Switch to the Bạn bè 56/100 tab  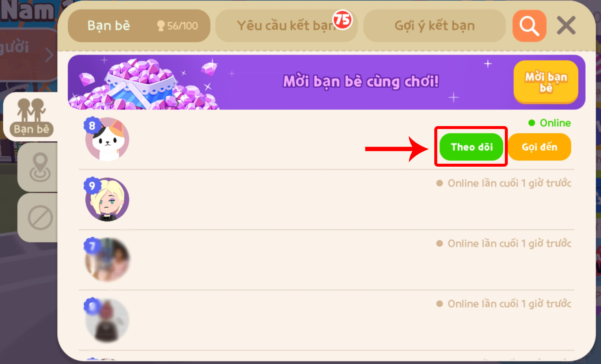[139, 26]
